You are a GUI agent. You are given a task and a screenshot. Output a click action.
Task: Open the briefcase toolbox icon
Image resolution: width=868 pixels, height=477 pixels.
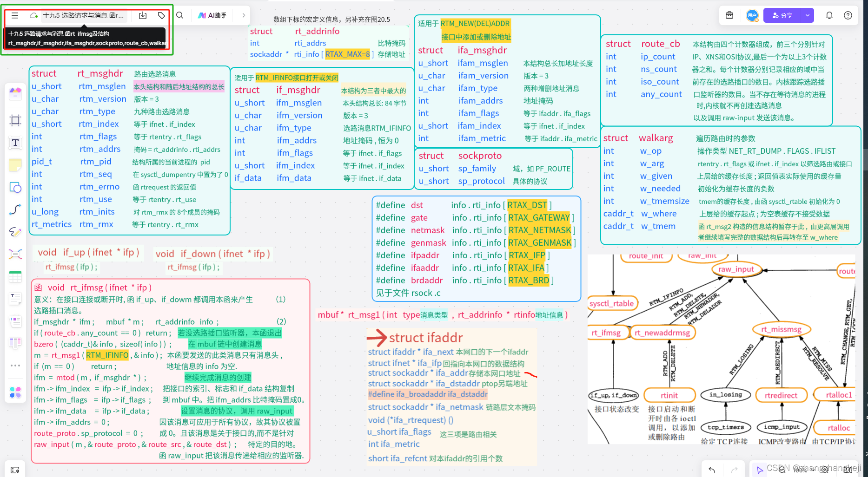click(x=729, y=15)
